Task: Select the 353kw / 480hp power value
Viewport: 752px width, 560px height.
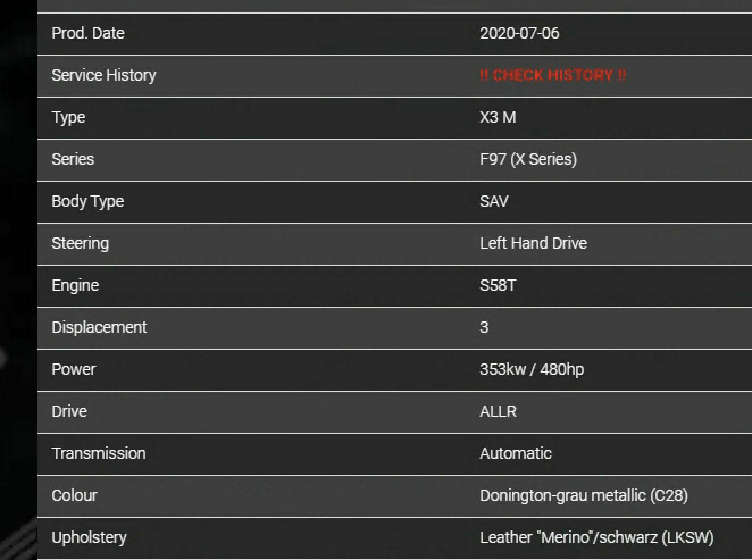Action: click(x=531, y=369)
